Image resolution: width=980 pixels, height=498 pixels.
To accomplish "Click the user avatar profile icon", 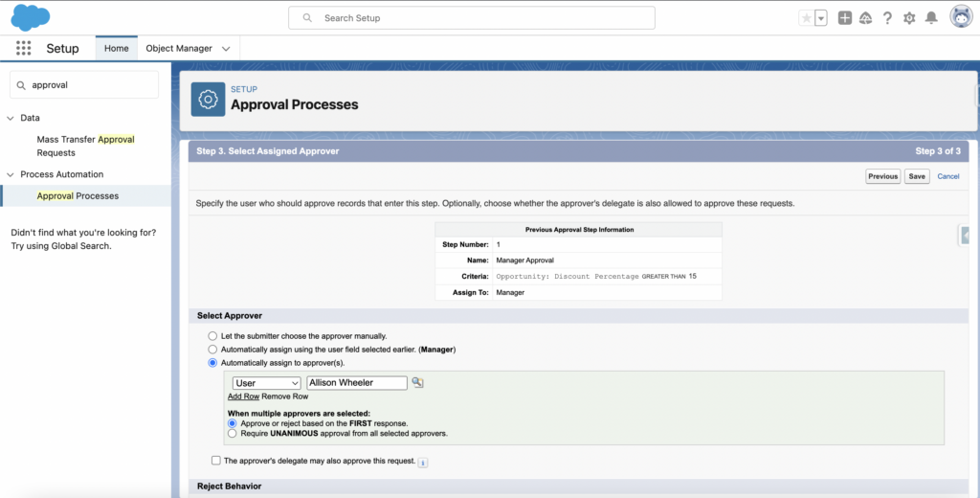I will [961, 17].
